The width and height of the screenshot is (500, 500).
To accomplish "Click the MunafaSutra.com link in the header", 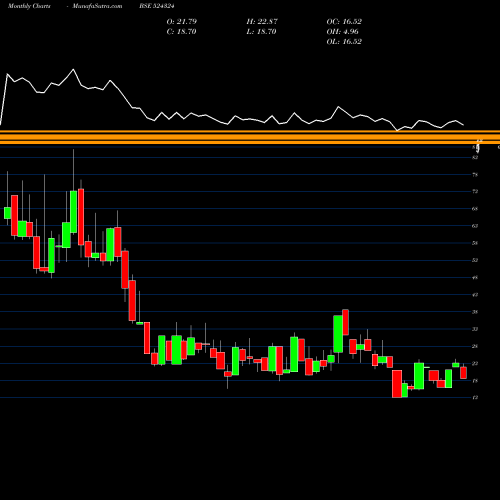I will 97,6.
